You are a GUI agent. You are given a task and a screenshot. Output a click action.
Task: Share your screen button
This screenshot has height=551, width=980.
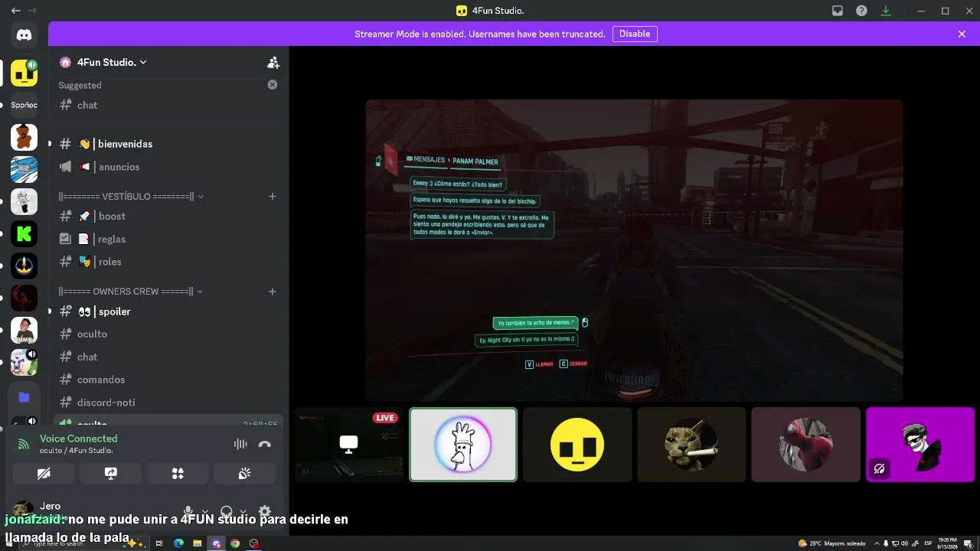point(111,474)
